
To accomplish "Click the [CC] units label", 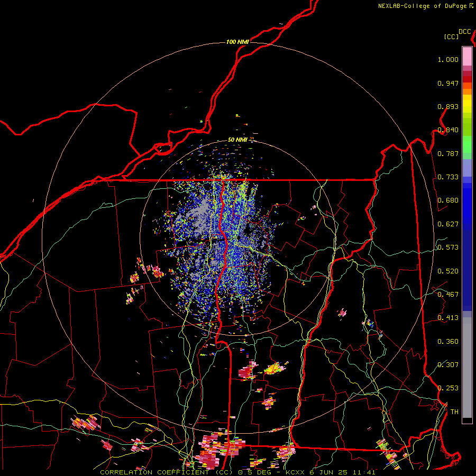I will coord(452,36).
